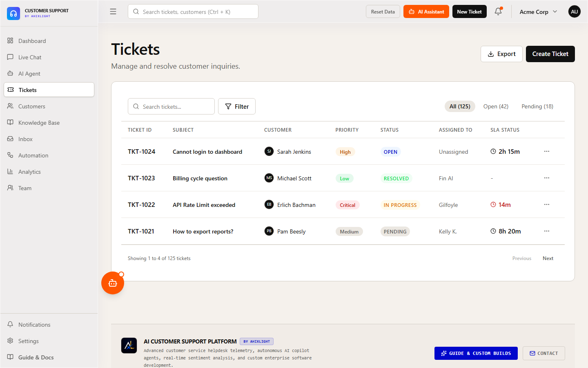The width and height of the screenshot is (588, 368).
Task: Open the Filter options button
Action: [237, 106]
